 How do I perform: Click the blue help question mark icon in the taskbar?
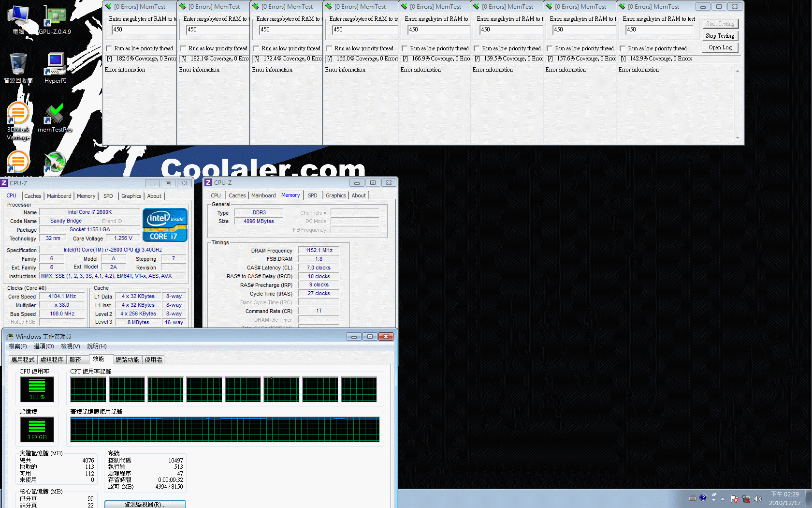pos(703,497)
